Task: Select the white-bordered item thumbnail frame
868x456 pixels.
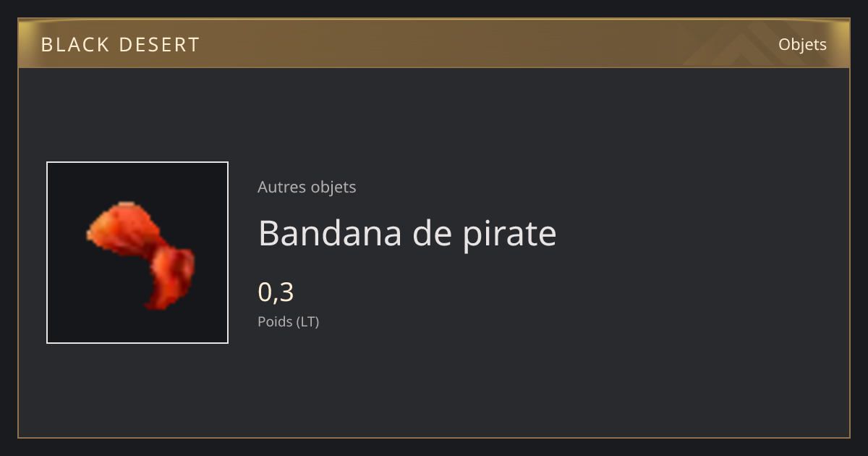Action: [137, 253]
